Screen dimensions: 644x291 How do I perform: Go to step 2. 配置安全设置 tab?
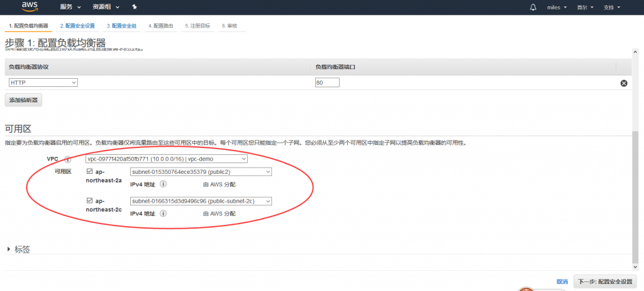tap(77, 26)
